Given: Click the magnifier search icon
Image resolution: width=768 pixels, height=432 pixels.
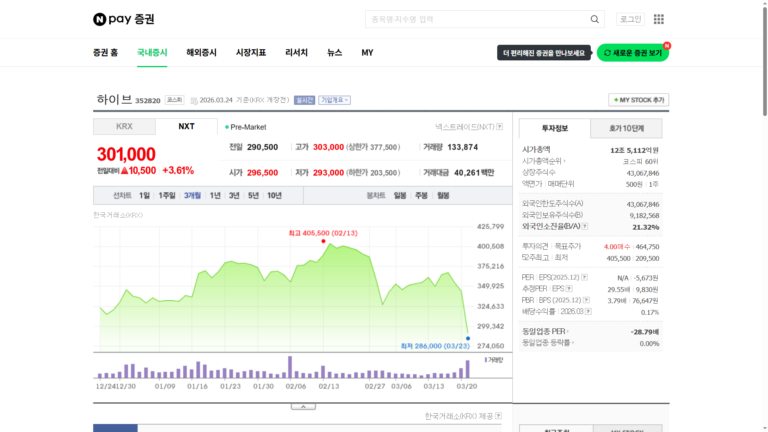Looking at the screenshot, I should tap(595, 19).
